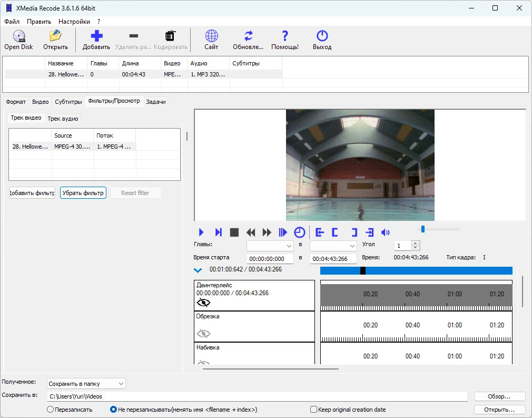Image resolution: width=532 pixels, height=418 pixels.
Task: Enable Keep original creation date checkbox
Action: (x=313, y=410)
